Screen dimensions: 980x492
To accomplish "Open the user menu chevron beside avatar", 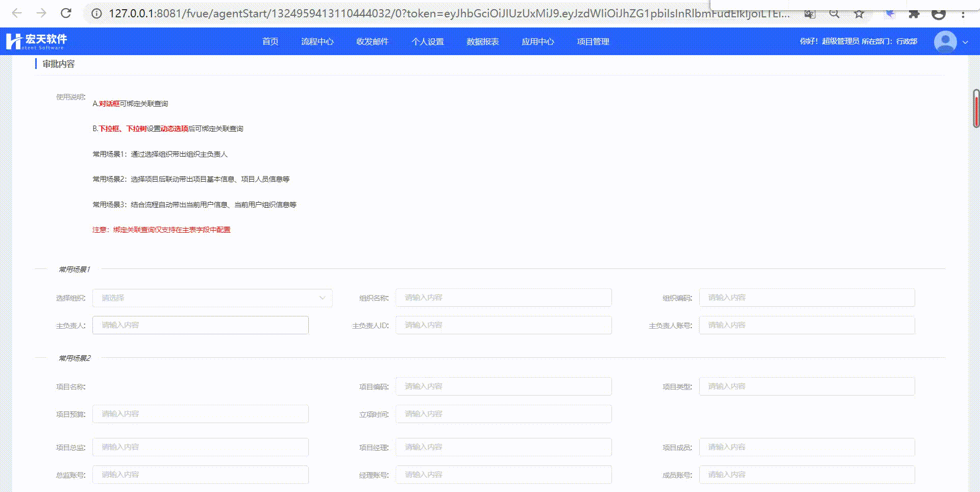I will pos(965,42).
